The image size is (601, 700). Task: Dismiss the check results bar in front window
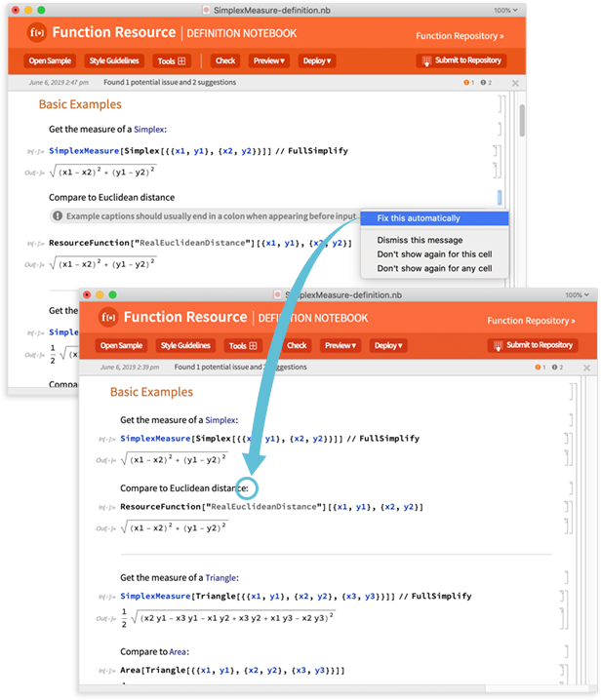pos(586,368)
